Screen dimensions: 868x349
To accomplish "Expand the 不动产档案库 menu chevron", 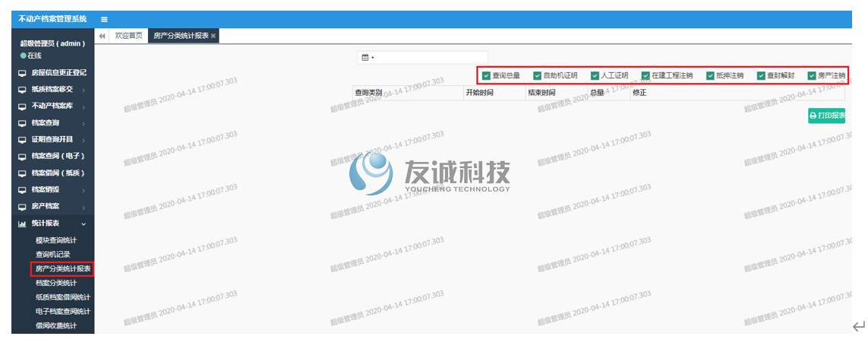I will pyautogui.click(x=84, y=106).
